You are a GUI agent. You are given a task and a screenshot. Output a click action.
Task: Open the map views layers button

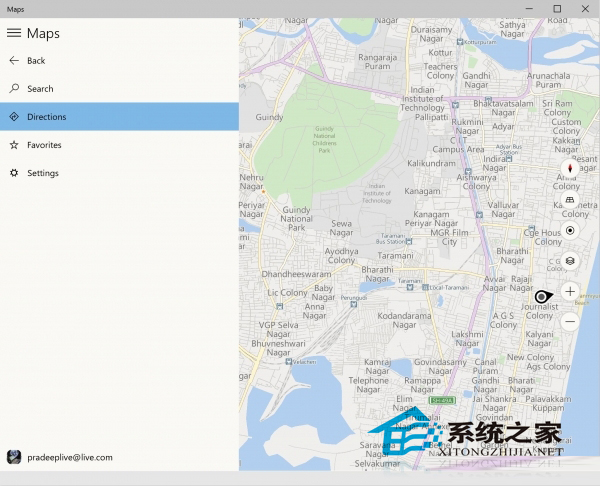pyautogui.click(x=570, y=261)
